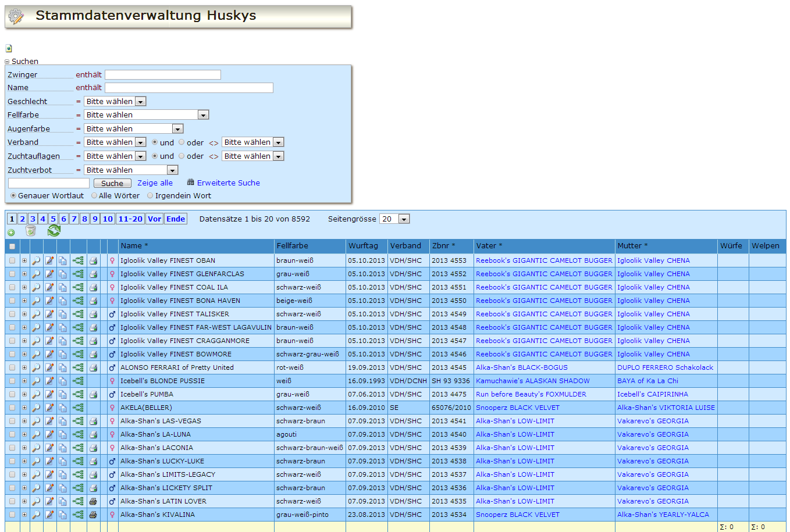This screenshot has height=532, width=790.
Task: Select the 'und' radio in the Zuchtauflagen row
Action: tap(155, 156)
